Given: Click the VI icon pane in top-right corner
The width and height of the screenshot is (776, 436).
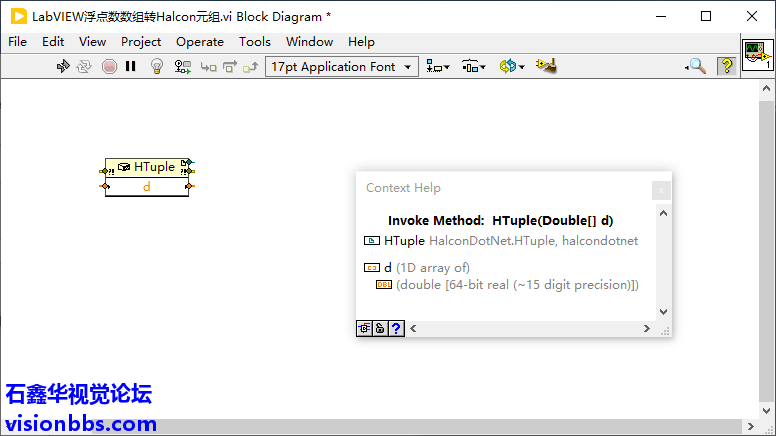Looking at the screenshot, I should [756, 57].
